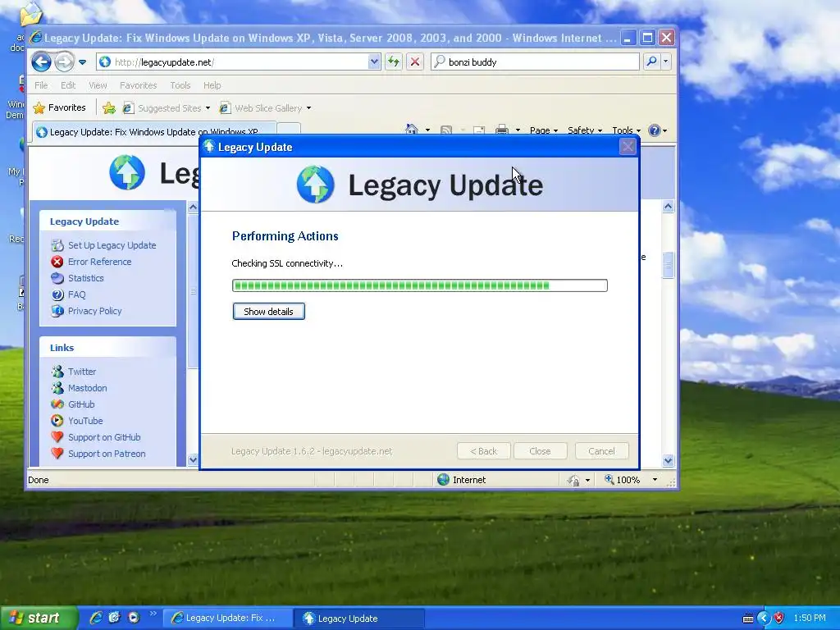Viewport: 840px width, 630px height.
Task: Click the Legacy Update dialog title bar X
Action: [x=628, y=147]
